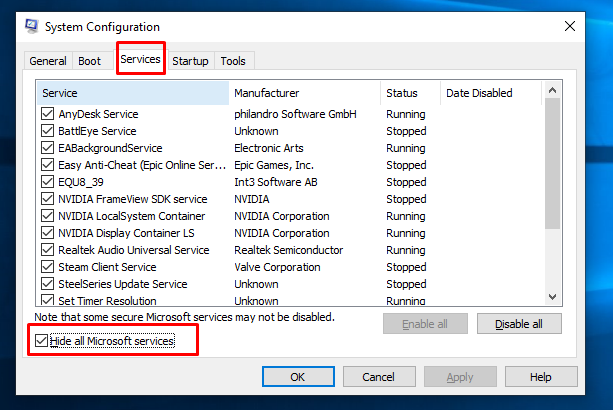613x410 pixels.
Task: Select the EABackgroundService row name
Action: point(110,148)
